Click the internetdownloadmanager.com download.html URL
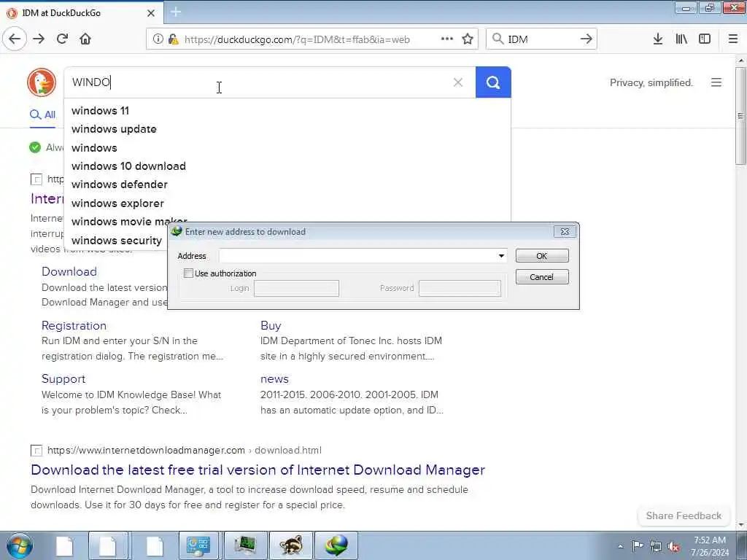 pos(185,450)
